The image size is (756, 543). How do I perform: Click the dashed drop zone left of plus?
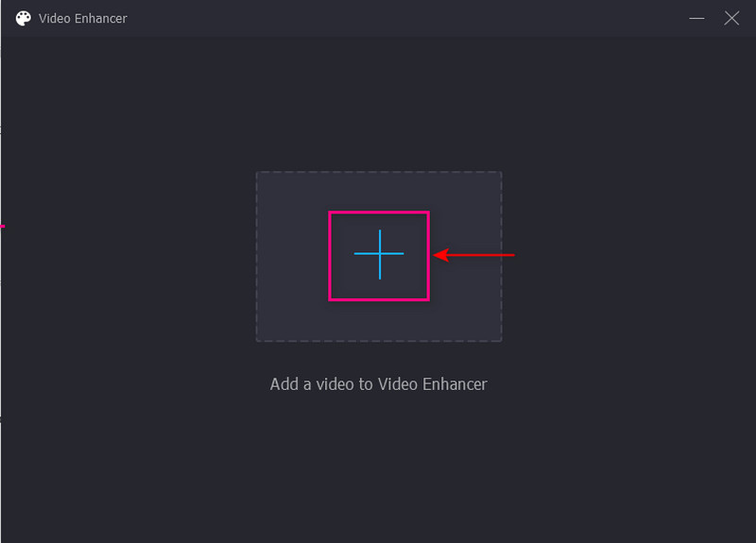[292, 256]
